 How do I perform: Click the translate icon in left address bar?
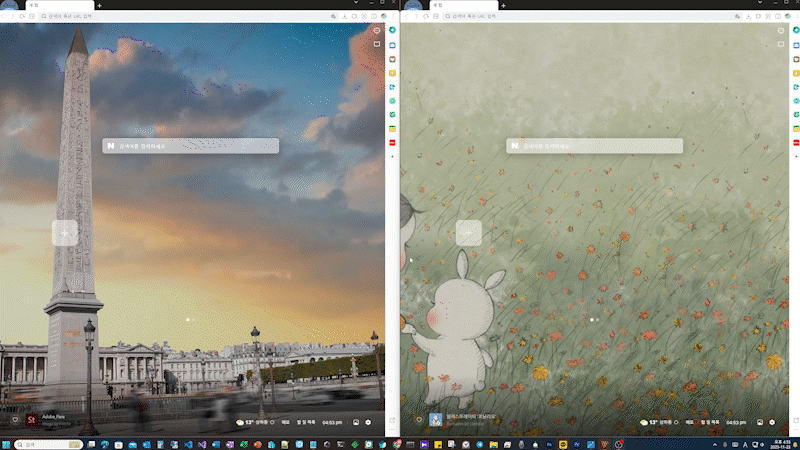[x=333, y=16]
